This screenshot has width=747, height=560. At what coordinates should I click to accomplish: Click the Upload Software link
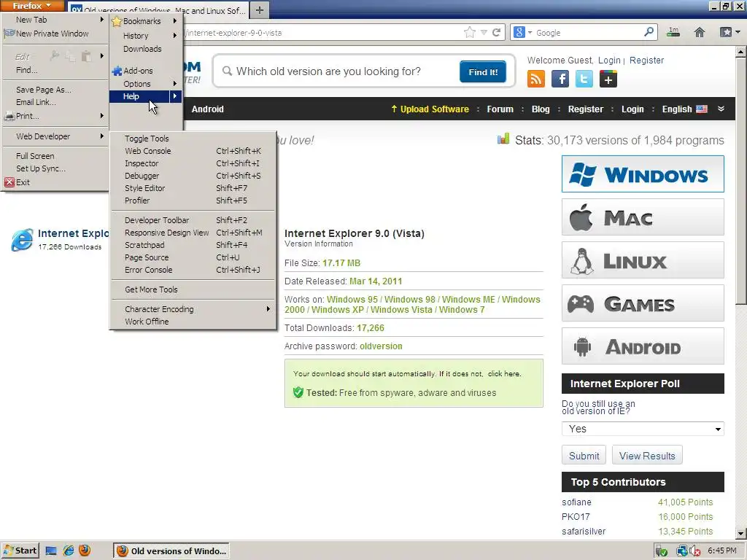coord(430,109)
